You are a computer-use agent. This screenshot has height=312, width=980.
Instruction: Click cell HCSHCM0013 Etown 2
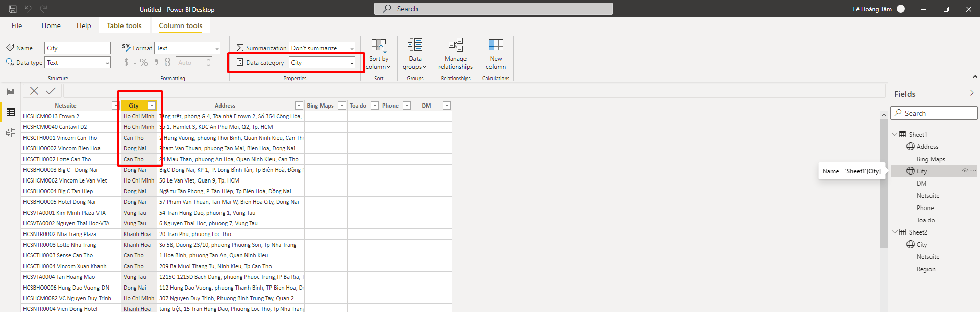click(x=71, y=116)
